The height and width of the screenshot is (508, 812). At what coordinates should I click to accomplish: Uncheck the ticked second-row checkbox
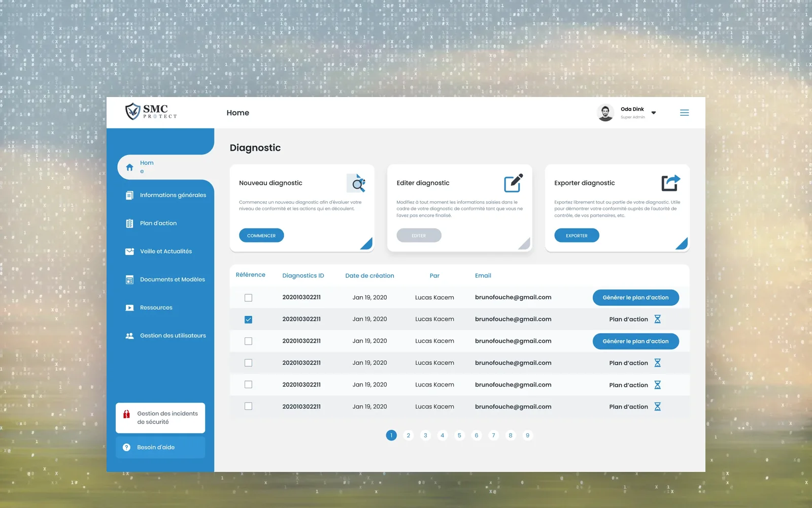click(x=248, y=320)
